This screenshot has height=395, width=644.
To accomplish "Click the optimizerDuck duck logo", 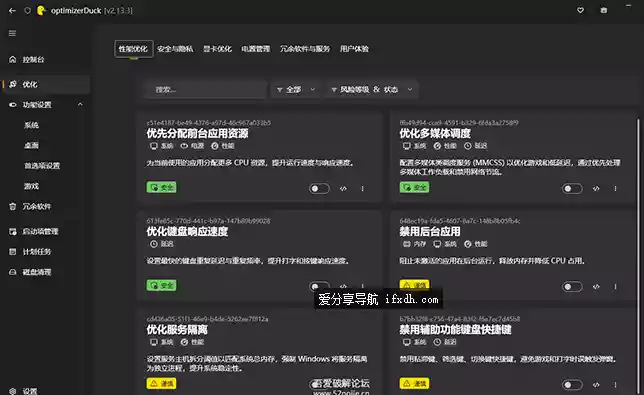I will (41, 11).
